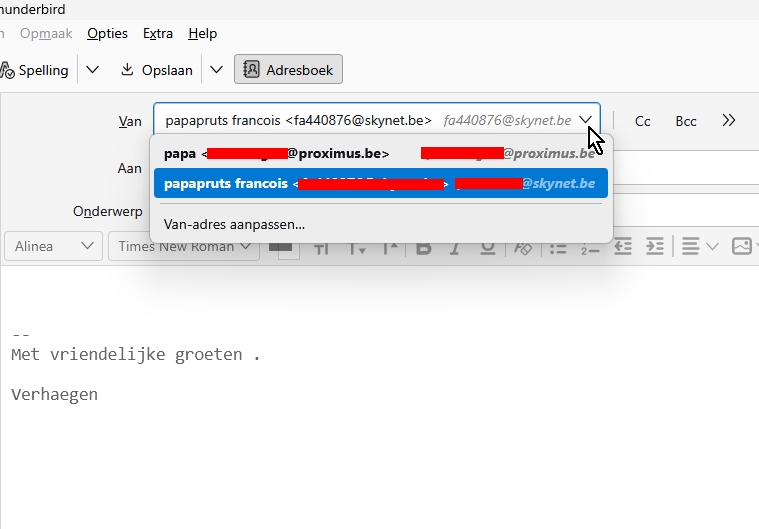Screen dimensions: 759x529
Task: Open the Opmaak menu
Action: (46, 33)
